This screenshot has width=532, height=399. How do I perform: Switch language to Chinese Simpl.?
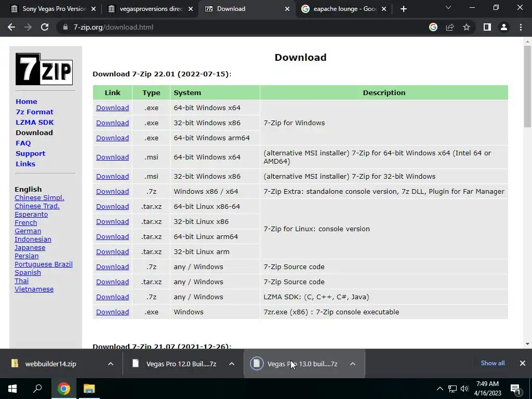tap(39, 198)
